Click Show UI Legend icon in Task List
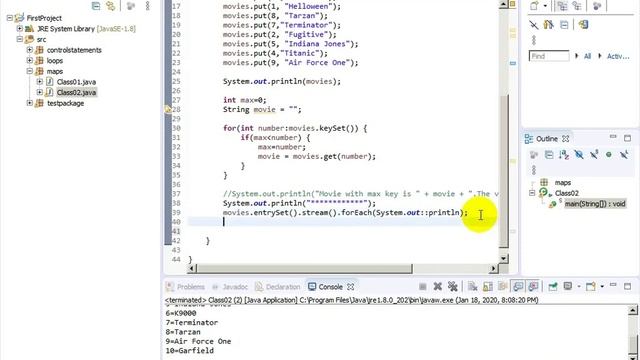Image resolution: width=640 pixels, height=360 pixels. pyautogui.click(x=583, y=24)
